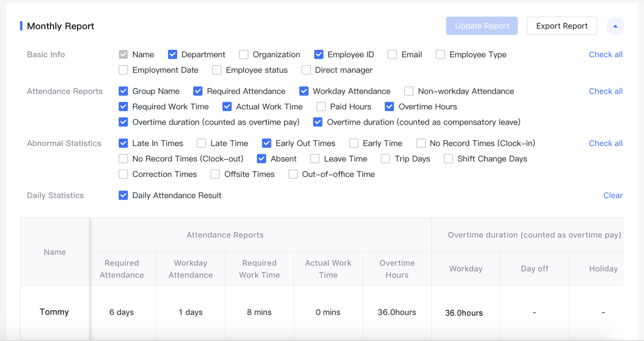The width and height of the screenshot is (644, 341).
Task: Disable the Employee ID checkbox
Action: [x=318, y=55]
